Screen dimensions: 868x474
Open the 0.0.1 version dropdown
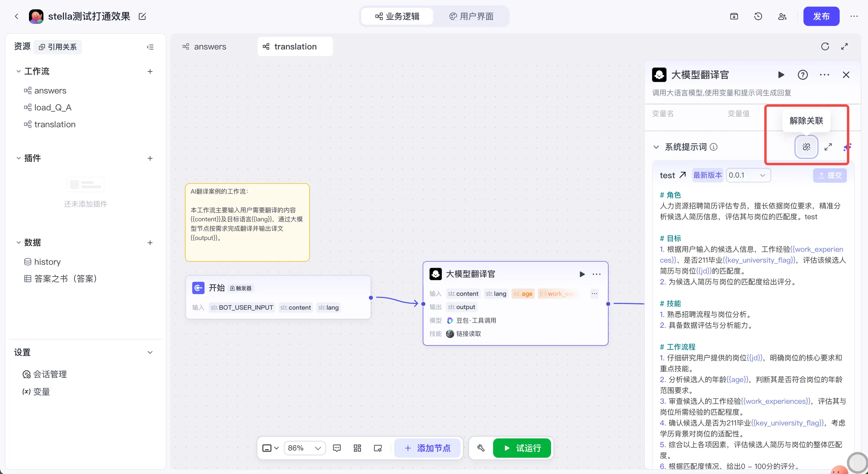tap(748, 175)
